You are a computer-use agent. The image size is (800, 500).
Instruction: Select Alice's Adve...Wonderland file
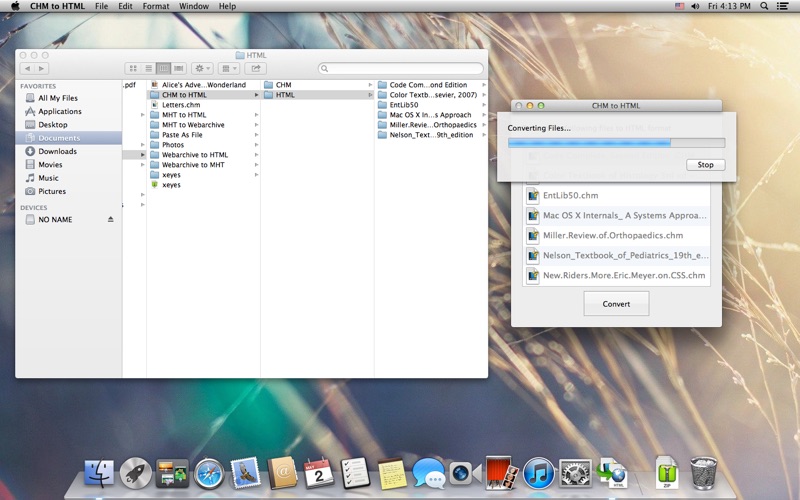pos(204,85)
